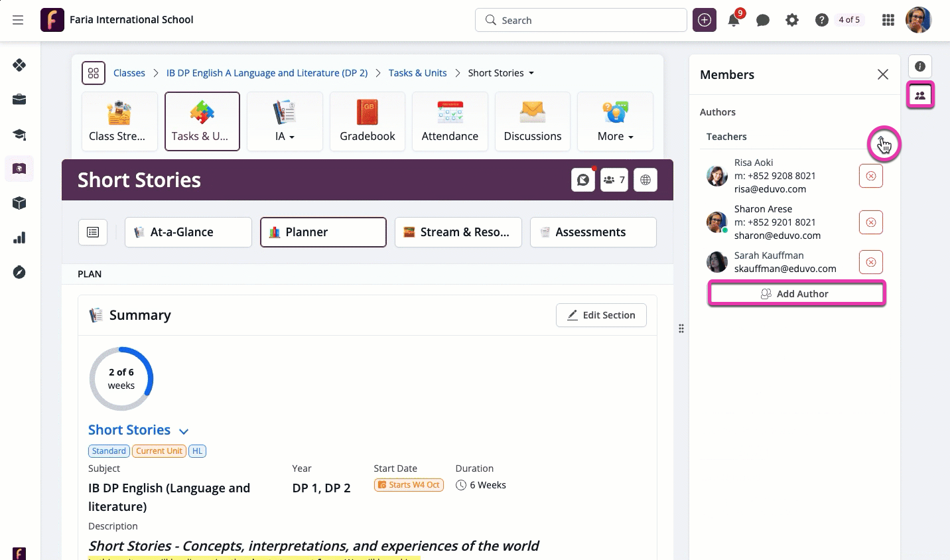Open the More dropdown menu
950x560 pixels.
coord(615,122)
